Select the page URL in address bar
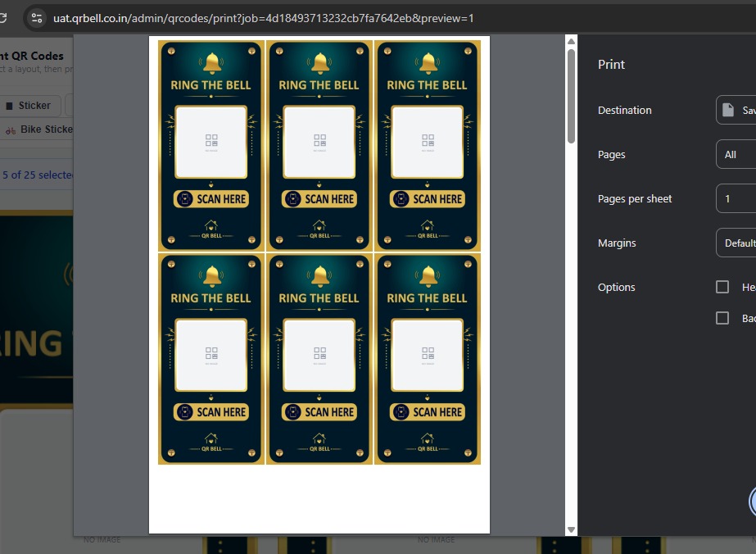 pyautogui.click(x=263, y=18)
